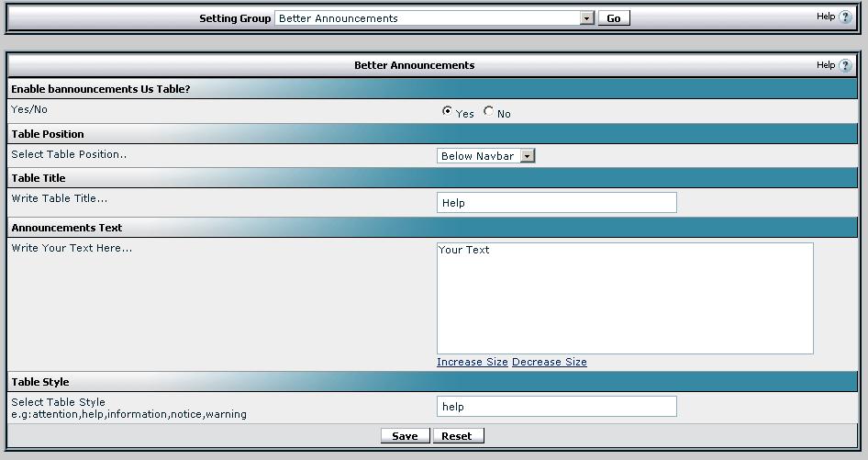Click the Table Position section header
This screenshot has height=460, width=868.
[48, 134]
